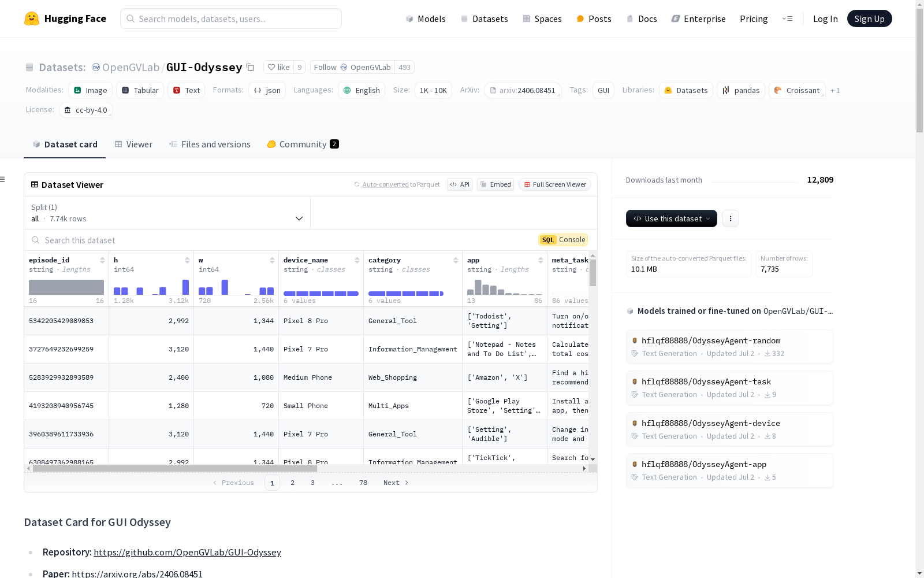Click the table horizontal scrollbar
Screen dimensions: 924x578
[175, 468]
